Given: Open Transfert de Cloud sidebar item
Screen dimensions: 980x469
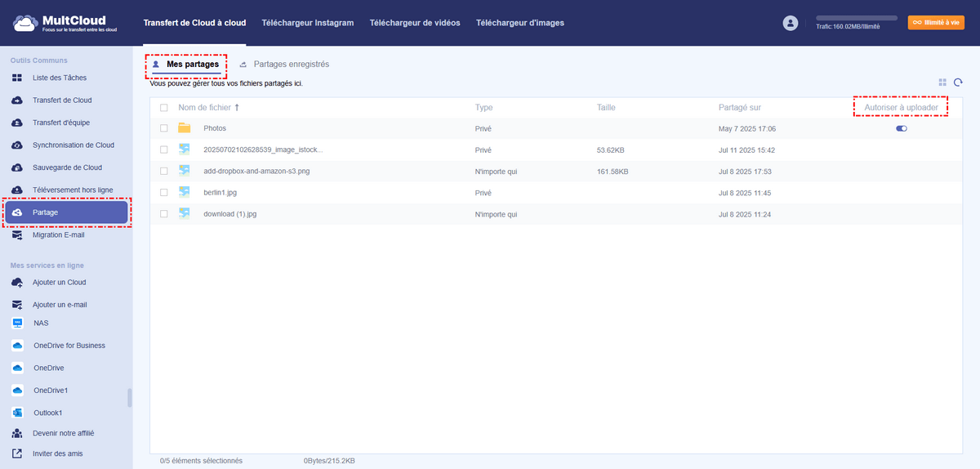Looking at the screenshot, I should (x=61, y=100).
